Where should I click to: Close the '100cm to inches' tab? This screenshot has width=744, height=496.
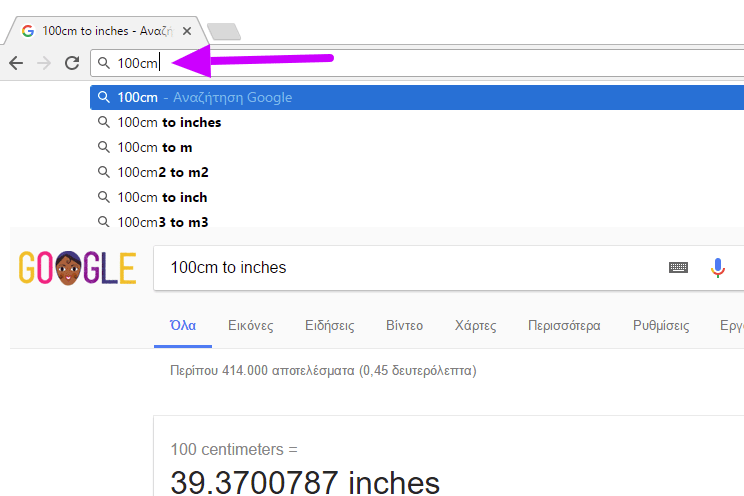pyautogui.click(x=187, y=31)
